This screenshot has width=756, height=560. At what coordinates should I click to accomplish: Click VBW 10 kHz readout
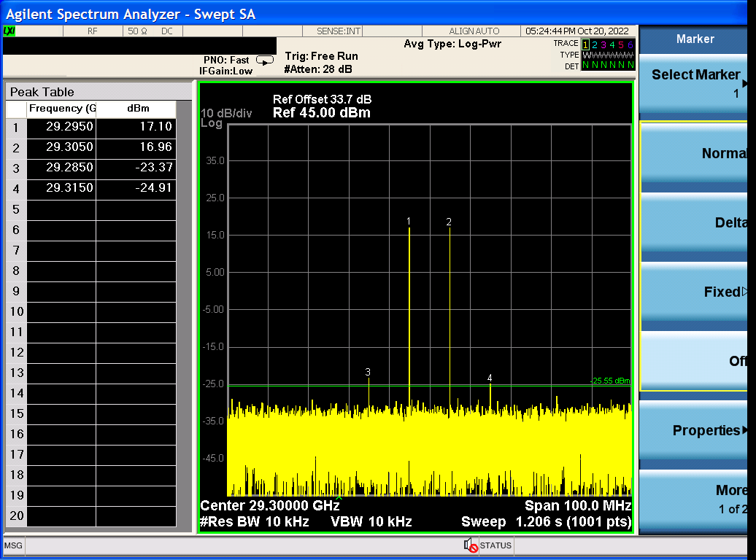[371, 522]
